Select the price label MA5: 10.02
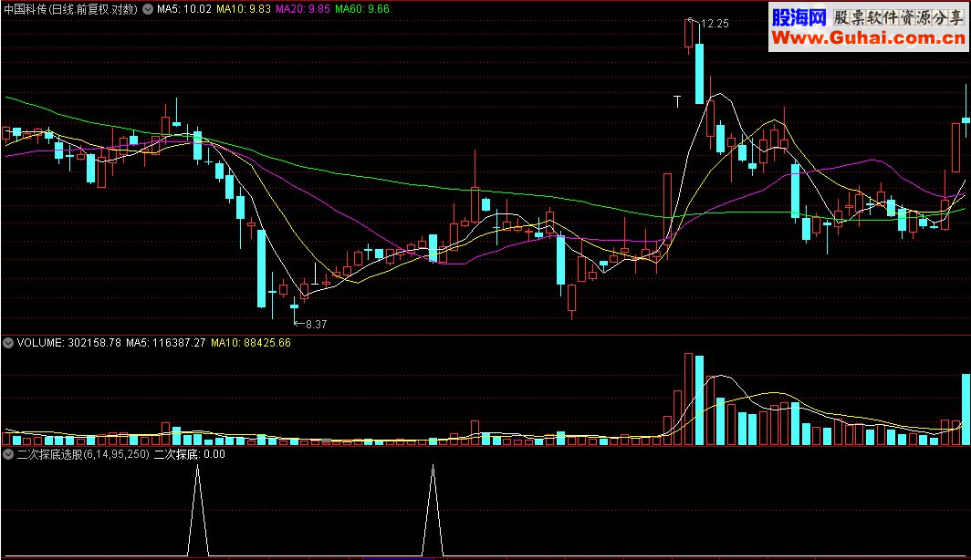971x560 pixels. 184,9
